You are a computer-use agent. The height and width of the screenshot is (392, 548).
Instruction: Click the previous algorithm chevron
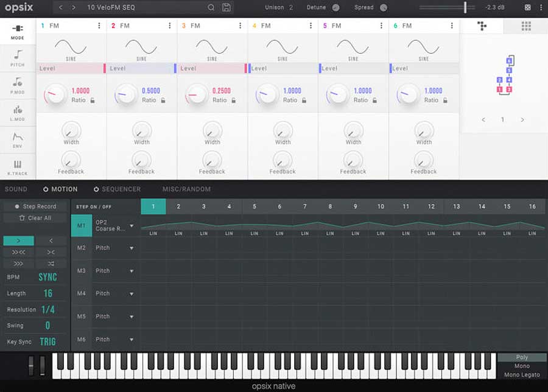tap(483, 119)
